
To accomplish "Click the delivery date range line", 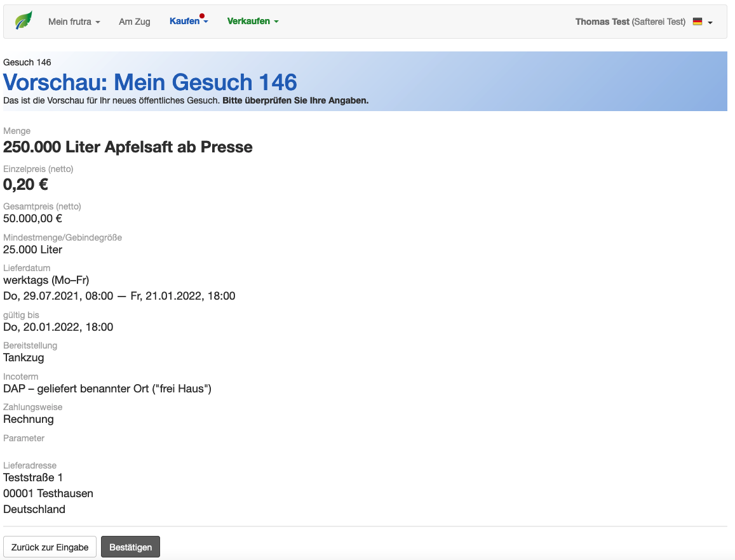I will (119, 296).
